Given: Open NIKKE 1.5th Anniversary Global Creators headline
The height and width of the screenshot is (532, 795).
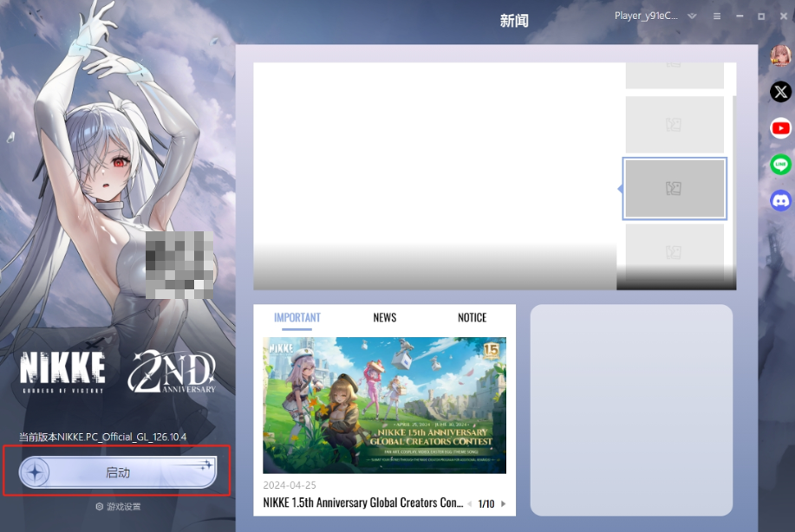Looking at the screenshot, I should 363,503.
